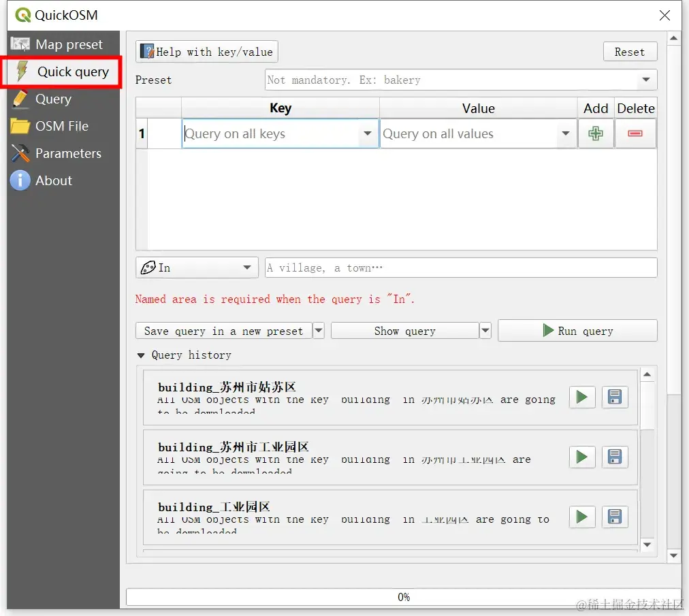
Task: Click the Run query button
Action: (577, 330)
